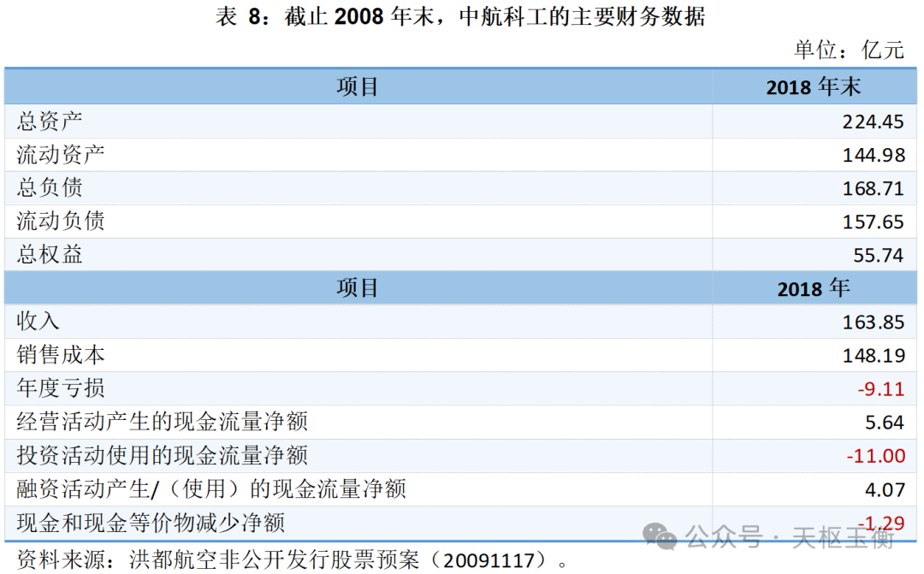Click the 单位：亿元 unit label
Image resolution: width=924 pixels, height=574 pixels.
click(x=849, y=50)
